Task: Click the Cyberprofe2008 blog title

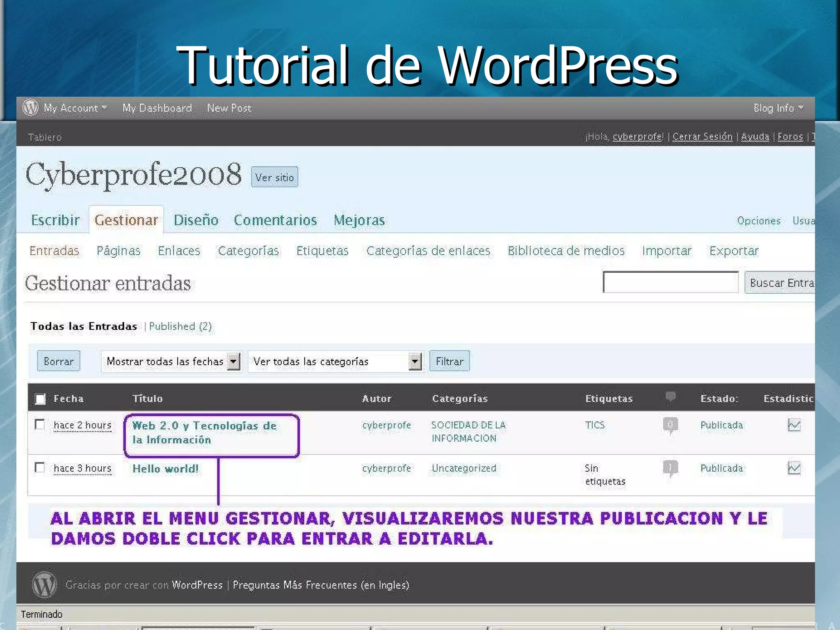Action: (x=133, y=175)
